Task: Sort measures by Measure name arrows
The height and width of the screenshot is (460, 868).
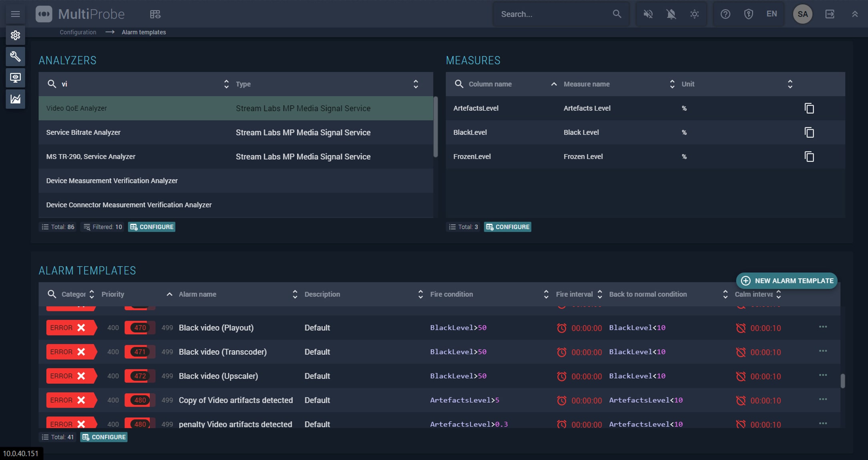Action: (672, 84)
